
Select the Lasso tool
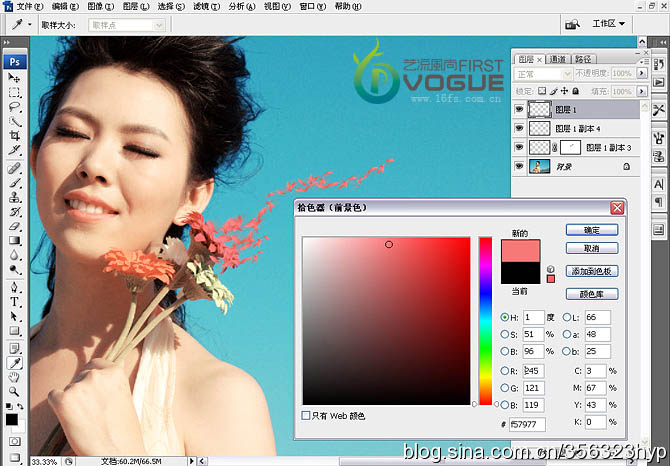[15, 106]
